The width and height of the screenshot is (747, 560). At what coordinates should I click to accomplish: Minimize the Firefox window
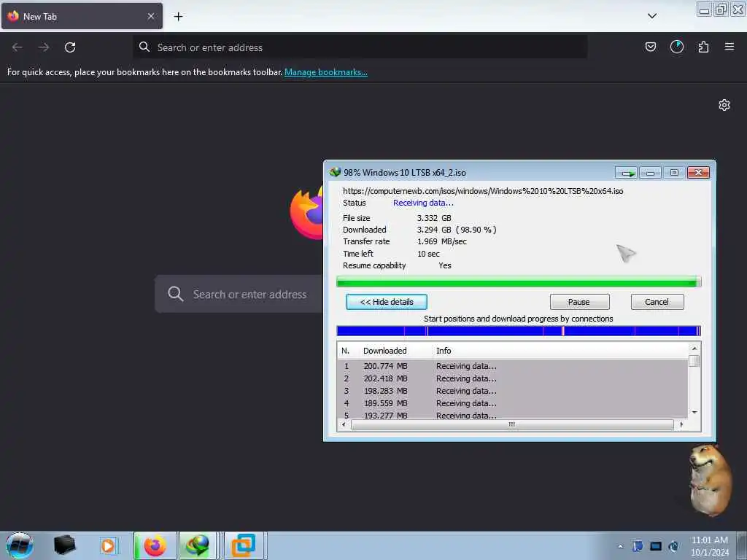pos(704,9)
